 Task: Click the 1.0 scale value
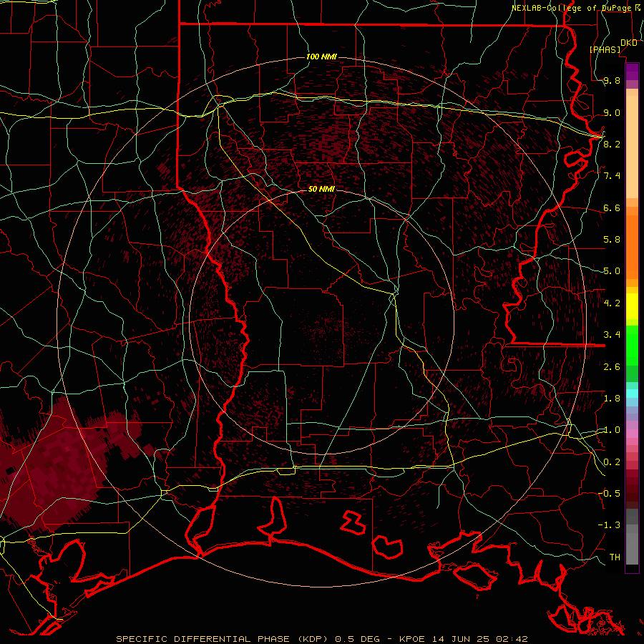coord(612,430)
